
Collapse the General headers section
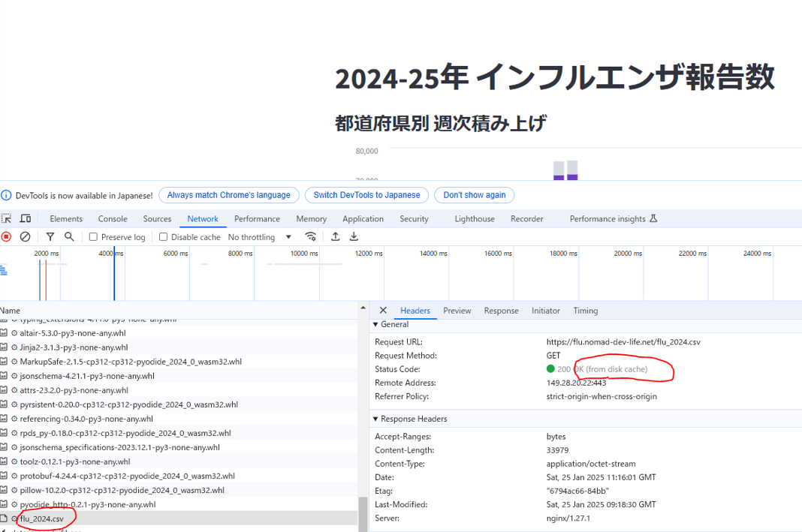pos(376,325)
